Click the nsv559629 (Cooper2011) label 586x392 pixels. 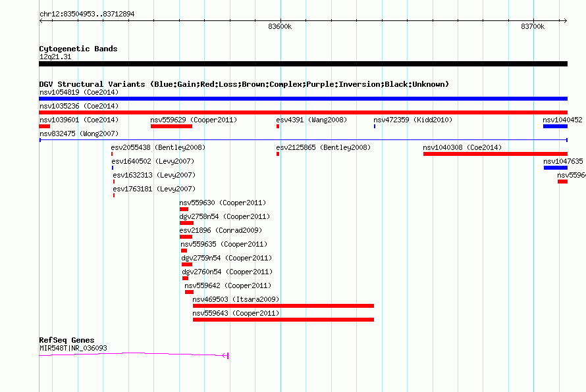point(194,120)
